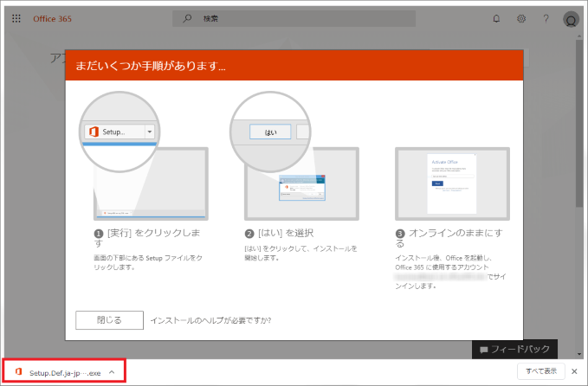Open the account profile avatar
588x386 pixels.
click(x=571, y=19)
